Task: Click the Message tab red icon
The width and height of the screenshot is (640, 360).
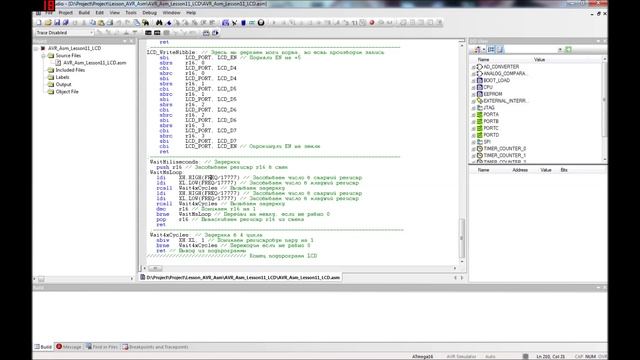Action: (59, 347)
